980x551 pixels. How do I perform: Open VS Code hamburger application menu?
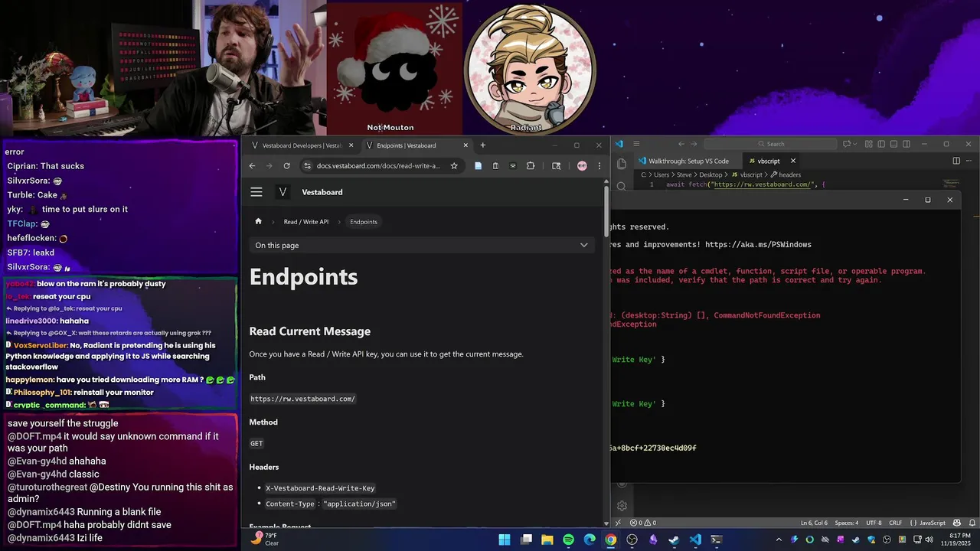[635, 144]
